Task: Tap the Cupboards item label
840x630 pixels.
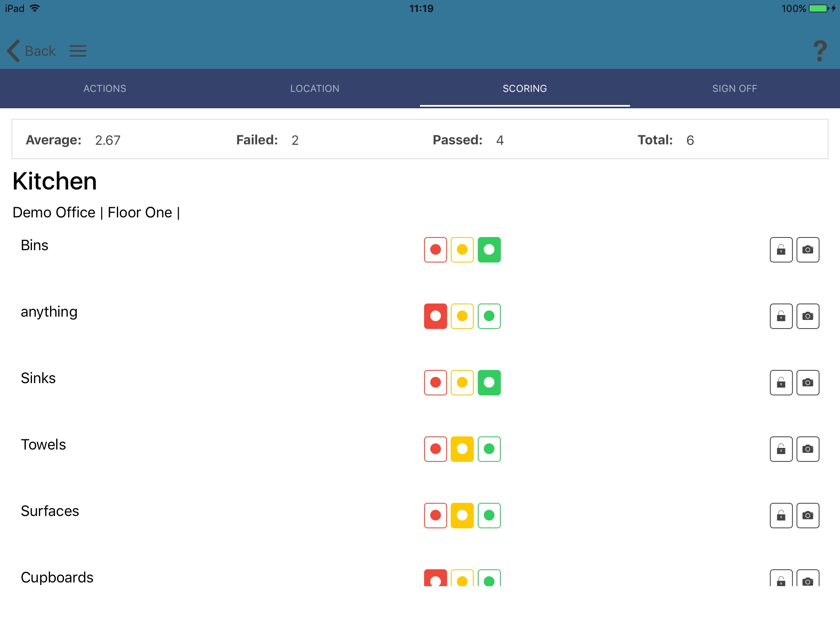Action: click(57, 577)
